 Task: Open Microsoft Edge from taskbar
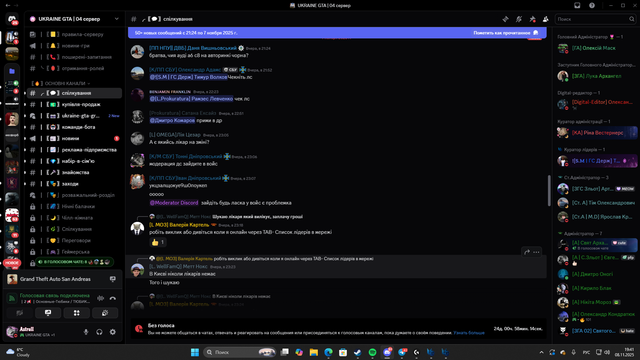[x=328, y=352]
